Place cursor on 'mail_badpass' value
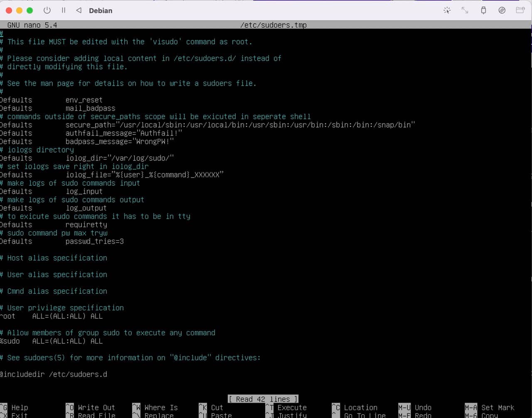The width and height of the screenshot is (532, 418). (90, 108)
